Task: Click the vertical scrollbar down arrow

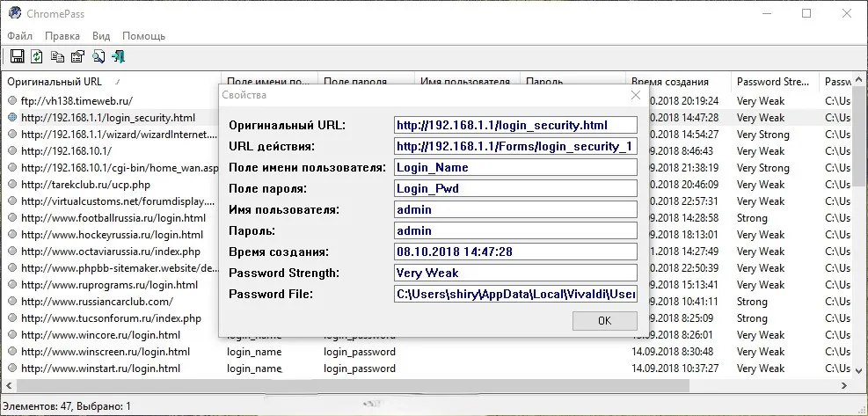Action: pyautogui.click(x=859, y=372)
